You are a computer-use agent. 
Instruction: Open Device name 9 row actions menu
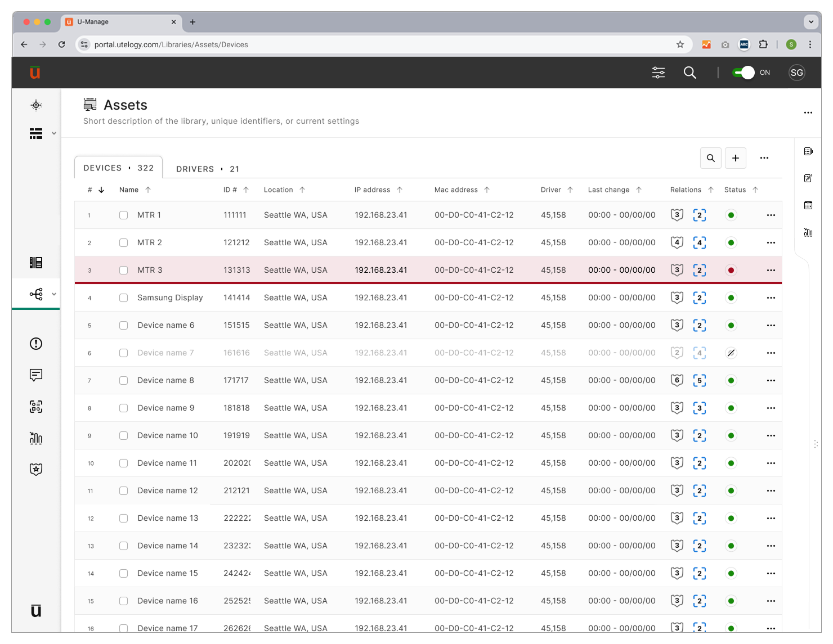[771, 408]
